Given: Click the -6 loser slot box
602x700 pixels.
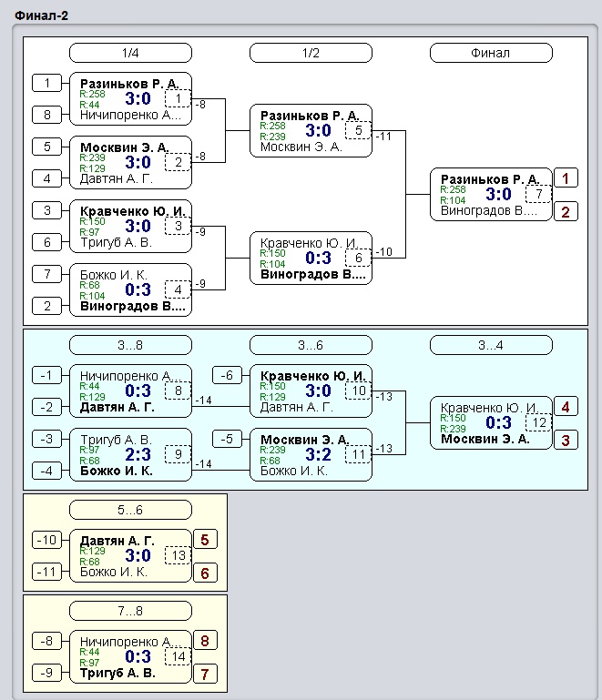Looking at the screenshot, I should click(227, 375).
